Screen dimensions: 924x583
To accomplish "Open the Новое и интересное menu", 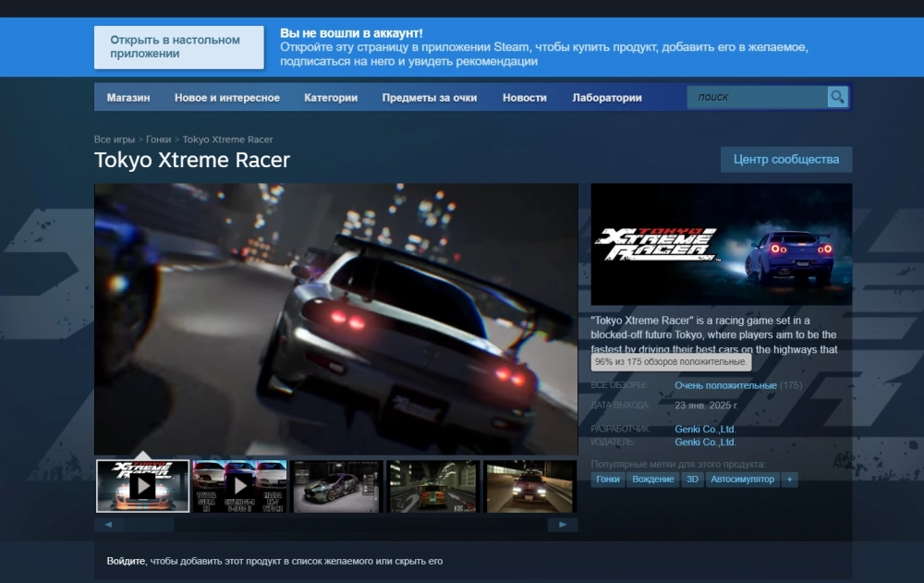I will tap(226, 98).
